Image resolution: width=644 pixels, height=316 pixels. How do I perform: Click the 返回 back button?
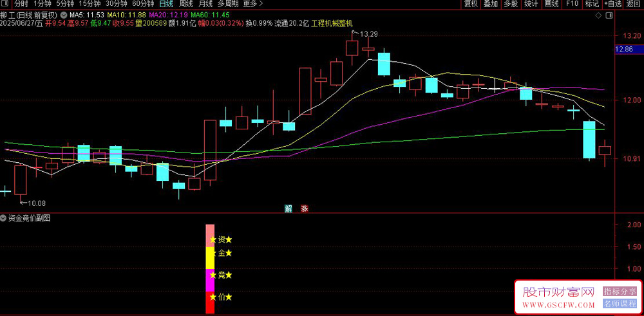click(x=634, y=4)
